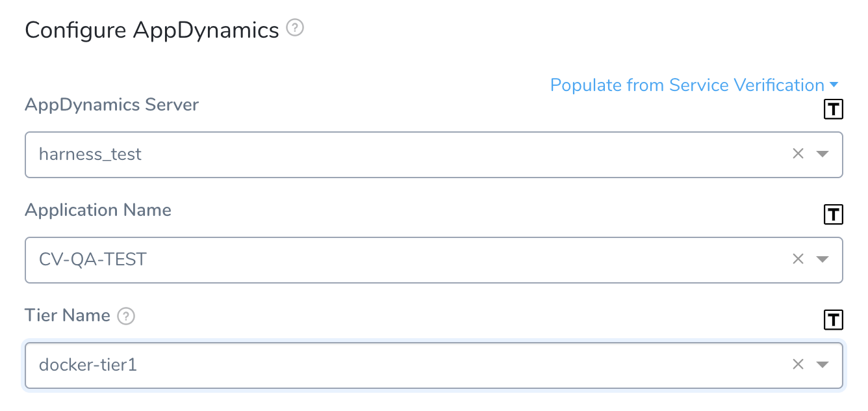The height and width of the screenshot is (411, 868).
Task: Toggle template T icon for Application Name
Action: click(x=833, y=215)
